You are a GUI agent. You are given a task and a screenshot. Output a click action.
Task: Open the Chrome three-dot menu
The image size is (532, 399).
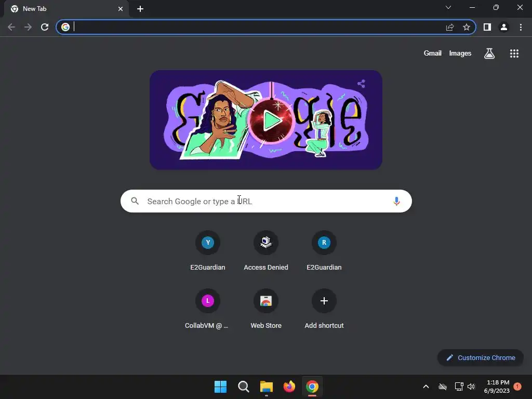tap(521, 27)
